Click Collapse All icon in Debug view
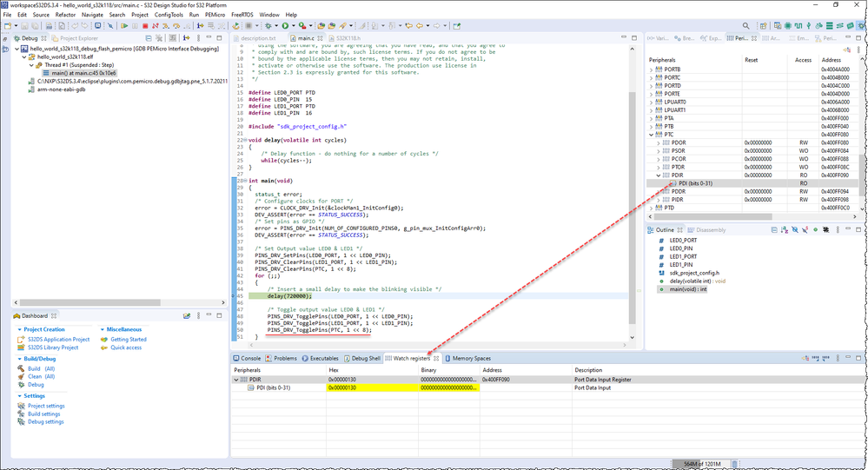868x470 pixels. click(x=149, y=38)
